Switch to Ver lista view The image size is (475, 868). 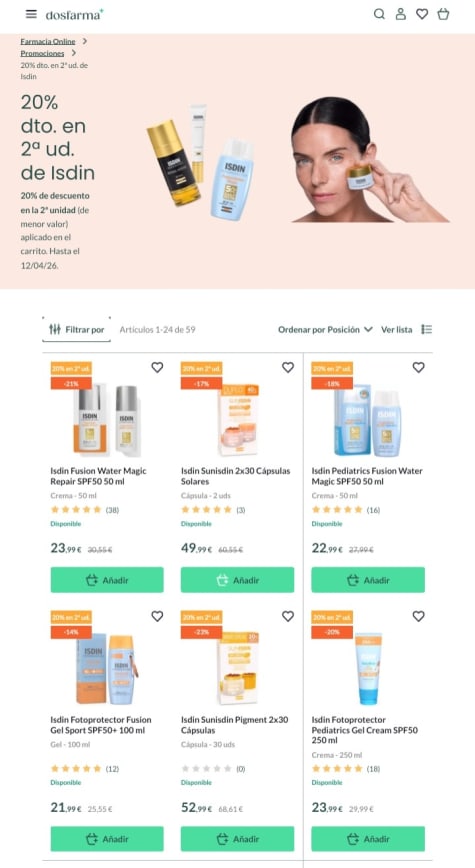[396, 329]
